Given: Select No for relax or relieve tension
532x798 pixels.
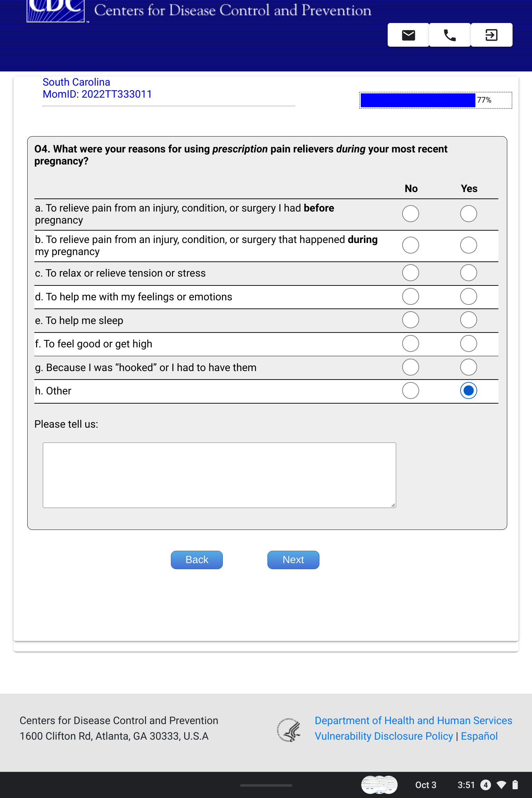Looking at the screenshot, I should [x=410, y=273].
